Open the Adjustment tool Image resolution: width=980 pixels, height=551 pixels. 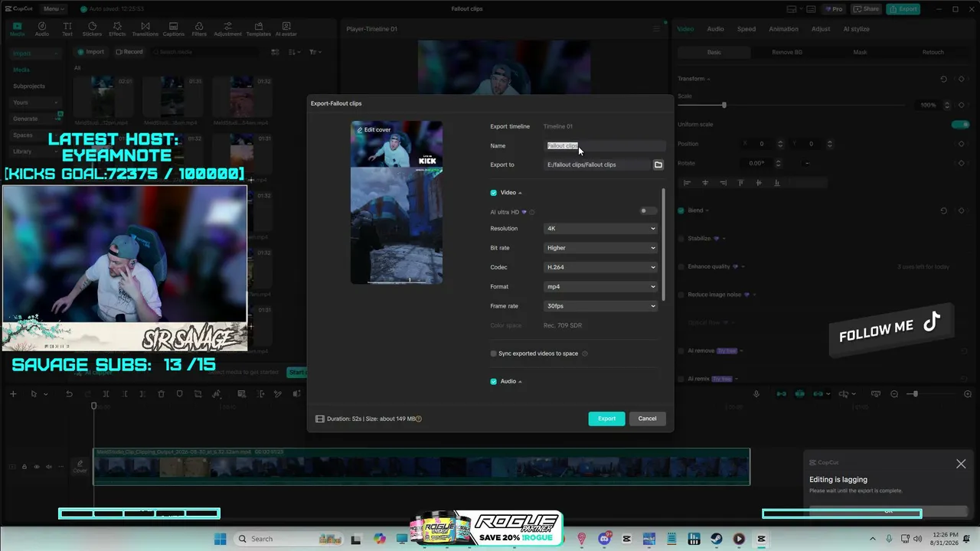(227, 29)
